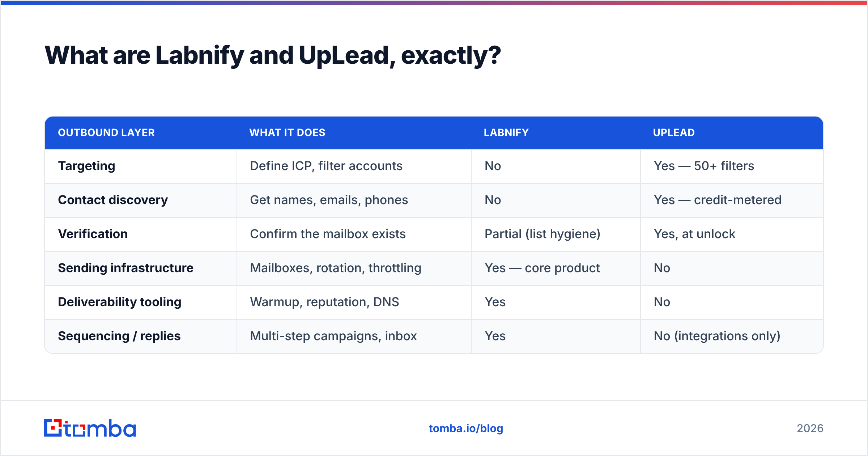Select the 'Deliverability tooling' row label
Screen dimensions: 868x456
coord(120,302)
